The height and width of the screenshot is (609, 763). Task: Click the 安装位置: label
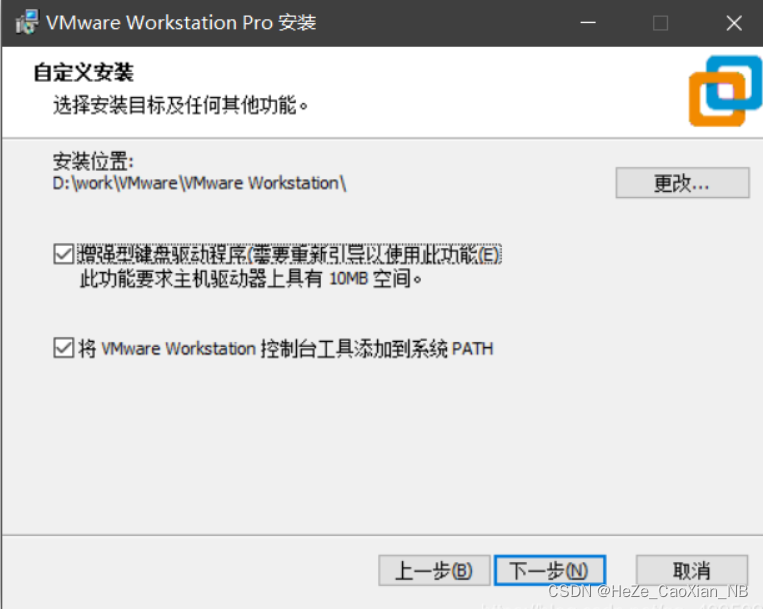[93, 161]
